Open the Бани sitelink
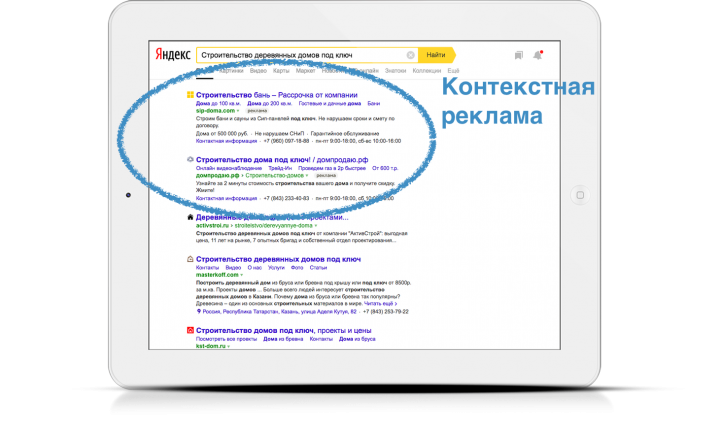The width and height of the screenshot is (720, 428). point(374,103)
